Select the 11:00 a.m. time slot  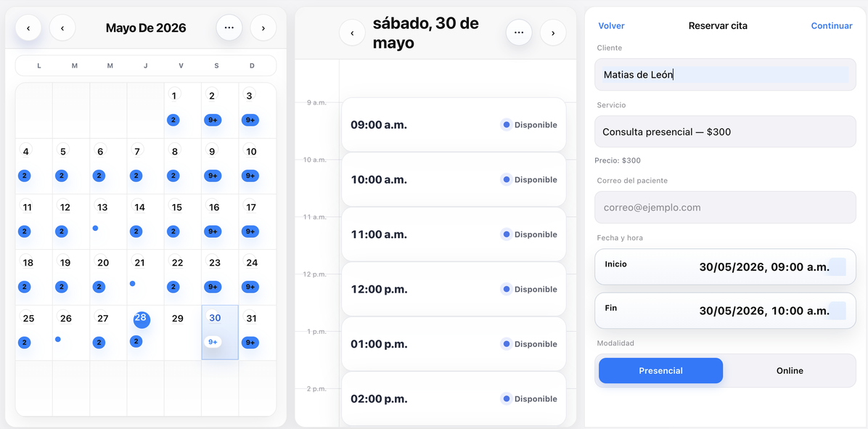[454, 234]
